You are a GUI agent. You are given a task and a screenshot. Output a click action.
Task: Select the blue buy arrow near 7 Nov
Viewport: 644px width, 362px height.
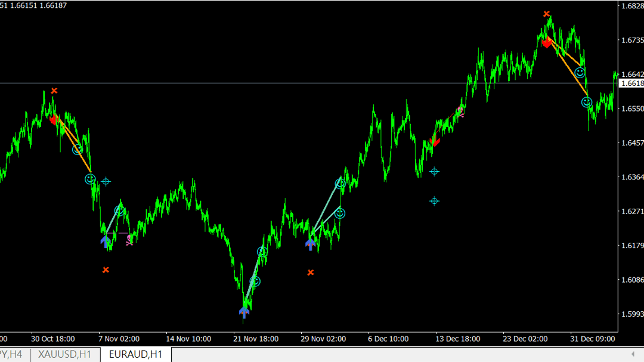coord(106,242)
